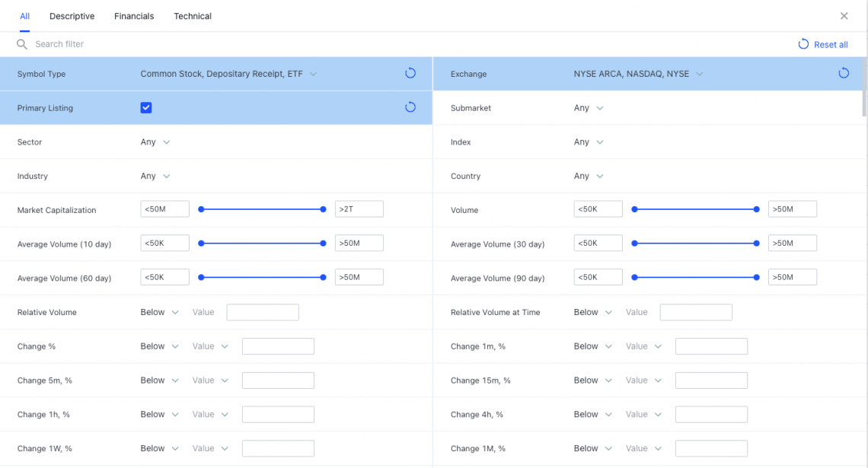Click the Search filter input field
The height and width of the screenshot is (468, 868).
coord(228,44)
